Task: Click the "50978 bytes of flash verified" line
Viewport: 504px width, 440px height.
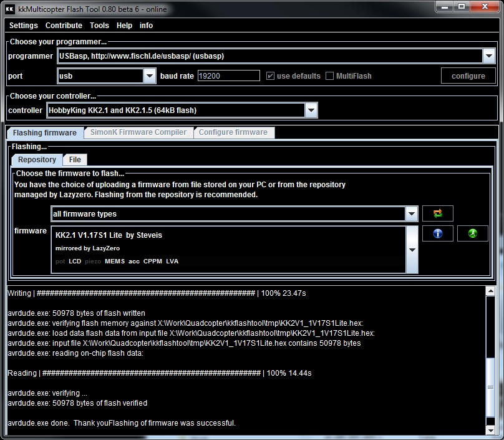Action: click(77, 403)
